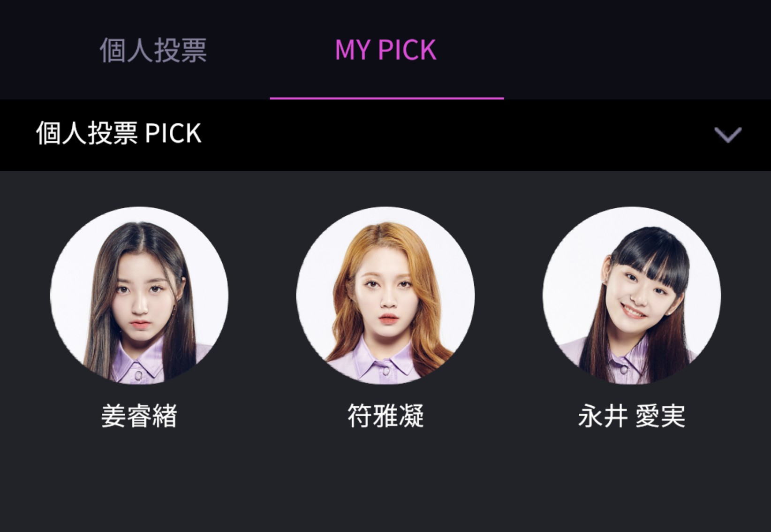Click the pink underline beneath MY PICK
771x532 pixels.
pyautogui.click(x=387, y=98)
